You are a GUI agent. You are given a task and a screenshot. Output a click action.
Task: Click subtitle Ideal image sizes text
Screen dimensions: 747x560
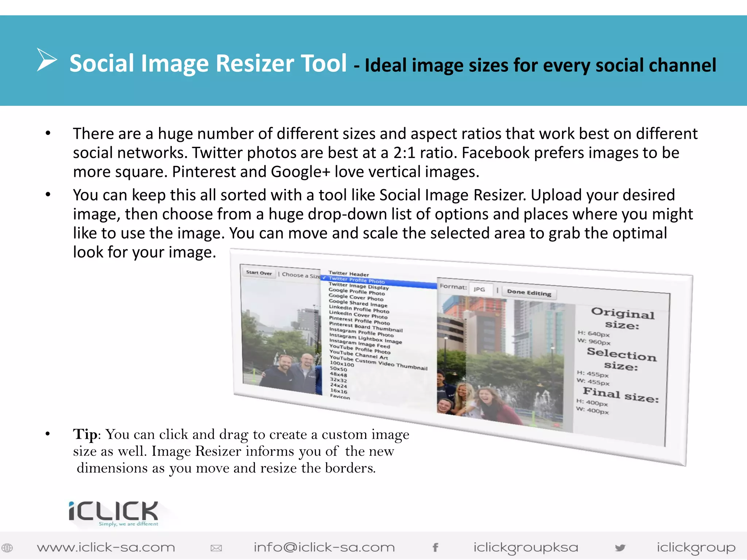(540, 65)
